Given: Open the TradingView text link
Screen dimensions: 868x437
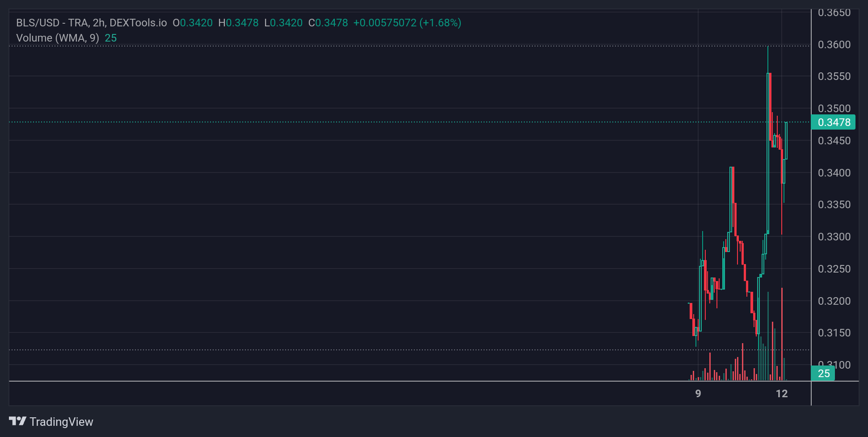Looking at the screenshot, I should click(61, 422).
